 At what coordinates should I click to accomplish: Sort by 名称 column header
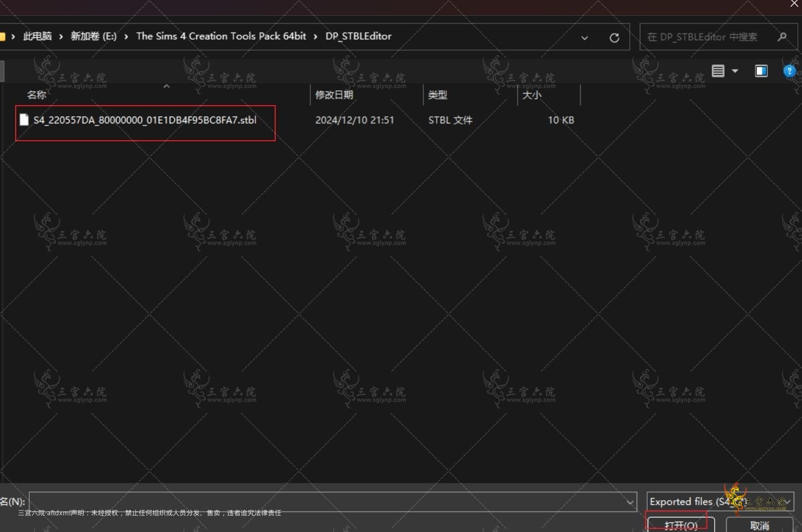coord(37,95)
